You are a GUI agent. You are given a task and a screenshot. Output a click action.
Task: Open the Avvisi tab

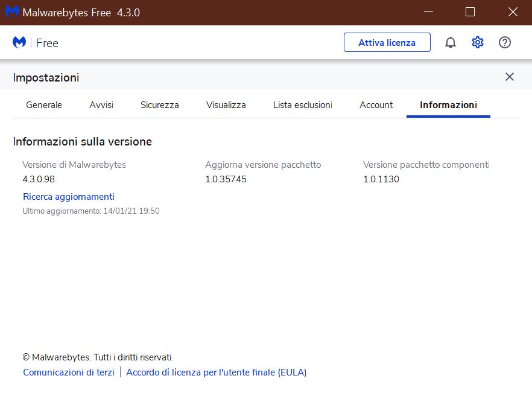pos(101,105)
